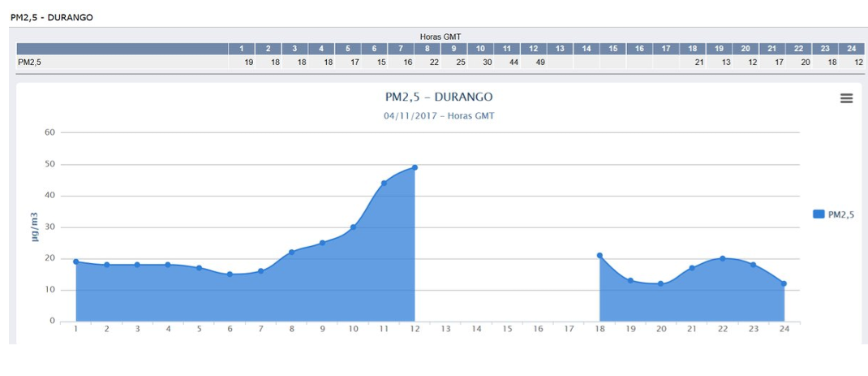Click the data point at hour 24
The image size is (868, 376).
(784, 284)
